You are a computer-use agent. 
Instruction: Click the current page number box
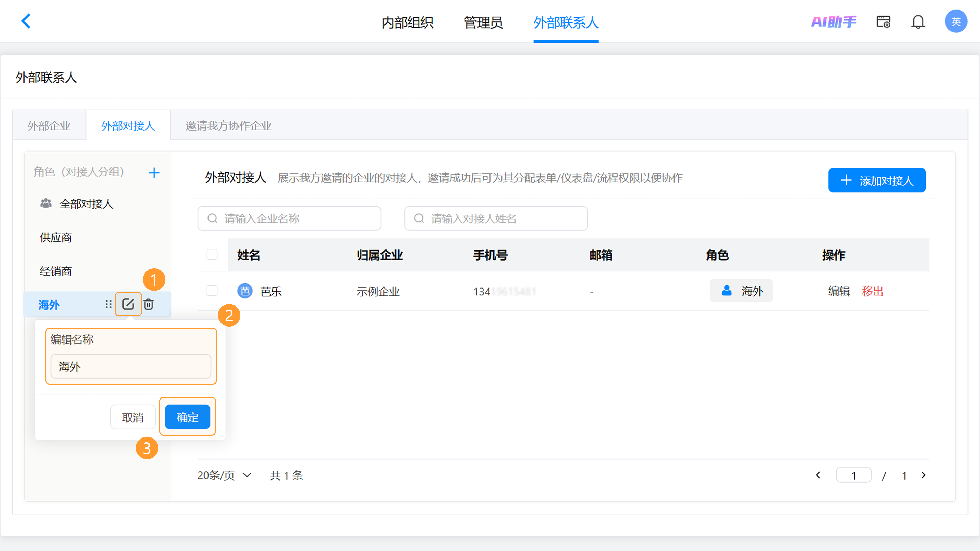(854, 475)
